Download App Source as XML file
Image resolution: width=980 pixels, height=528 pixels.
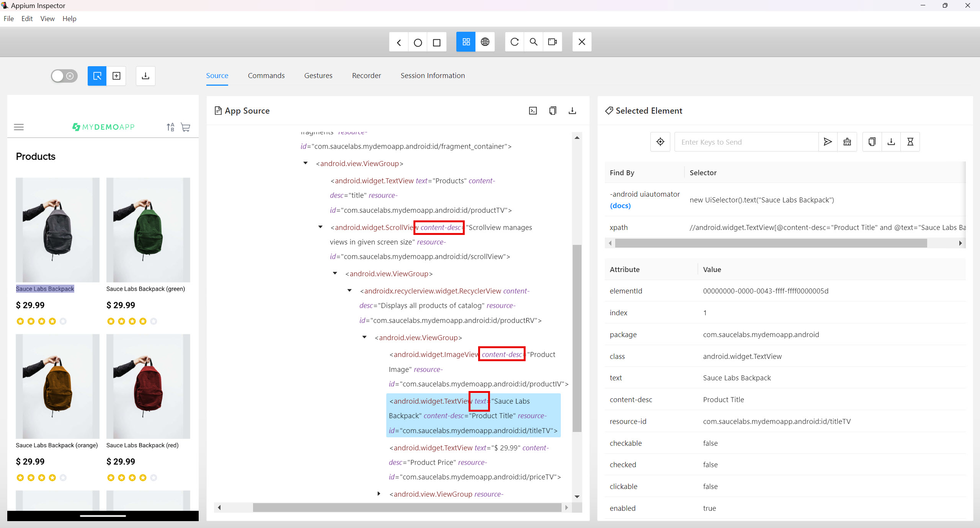[572, 111]
